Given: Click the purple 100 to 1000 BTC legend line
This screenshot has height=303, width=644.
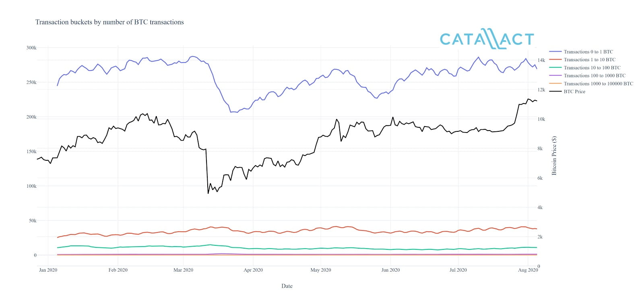Looking at the screenshot, I should [x=555, y=76].
